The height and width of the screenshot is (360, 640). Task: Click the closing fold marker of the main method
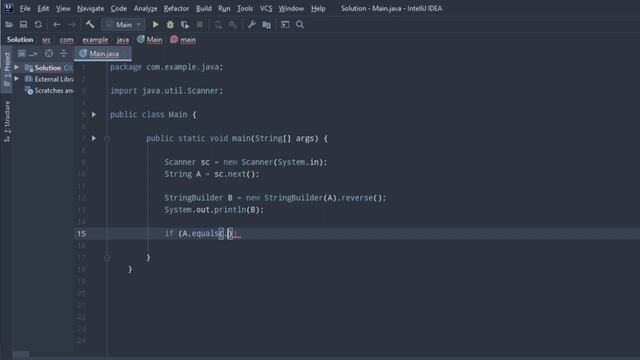(107, 258)
